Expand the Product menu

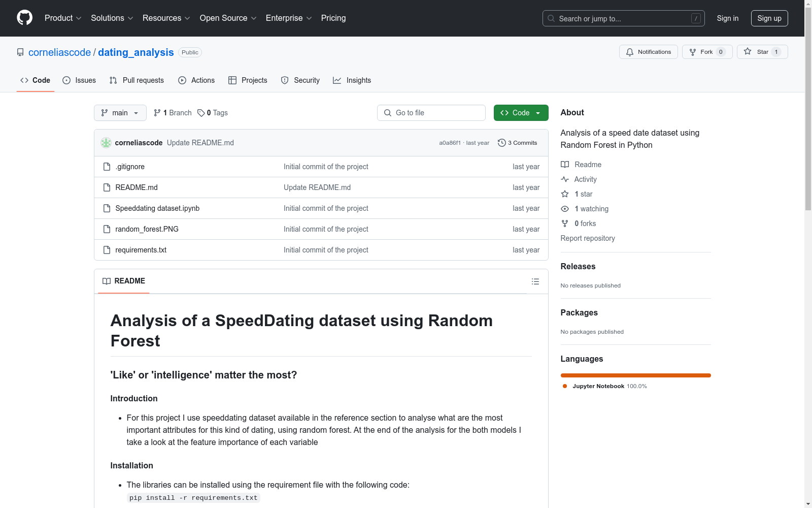pos(63,18)
